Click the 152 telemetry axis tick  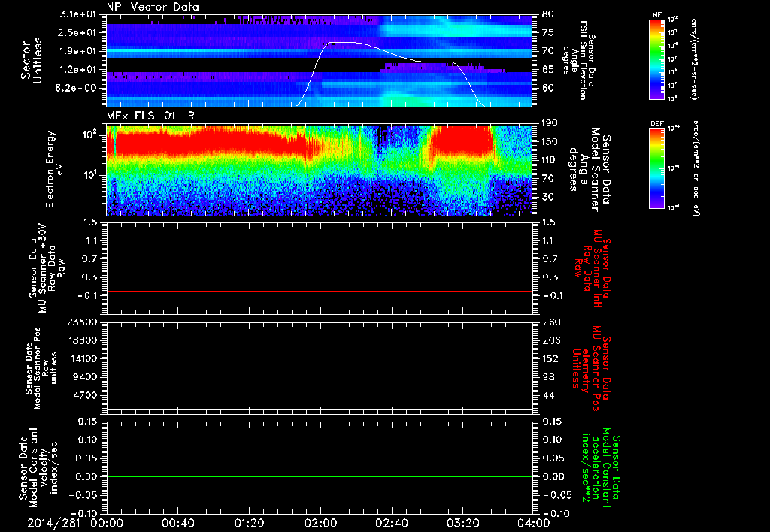pos(551,358)
